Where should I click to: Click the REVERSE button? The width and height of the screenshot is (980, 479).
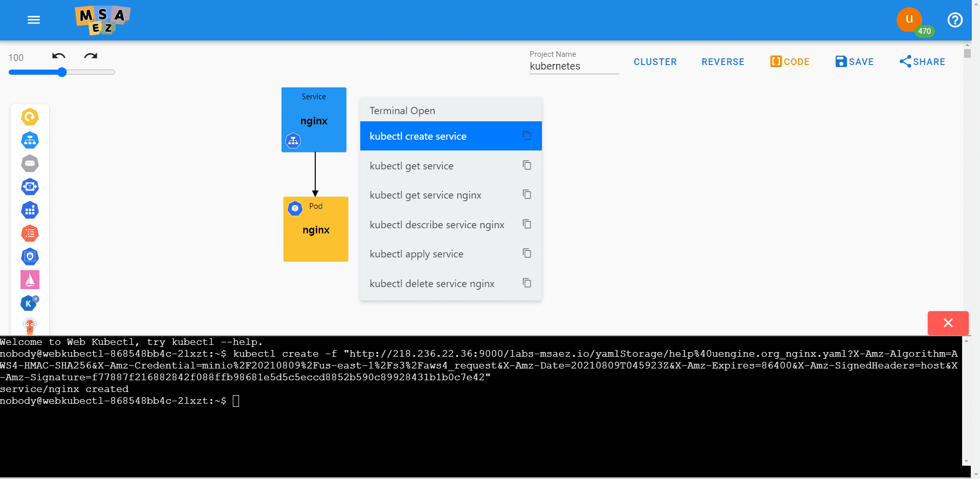tap(723, 62)
